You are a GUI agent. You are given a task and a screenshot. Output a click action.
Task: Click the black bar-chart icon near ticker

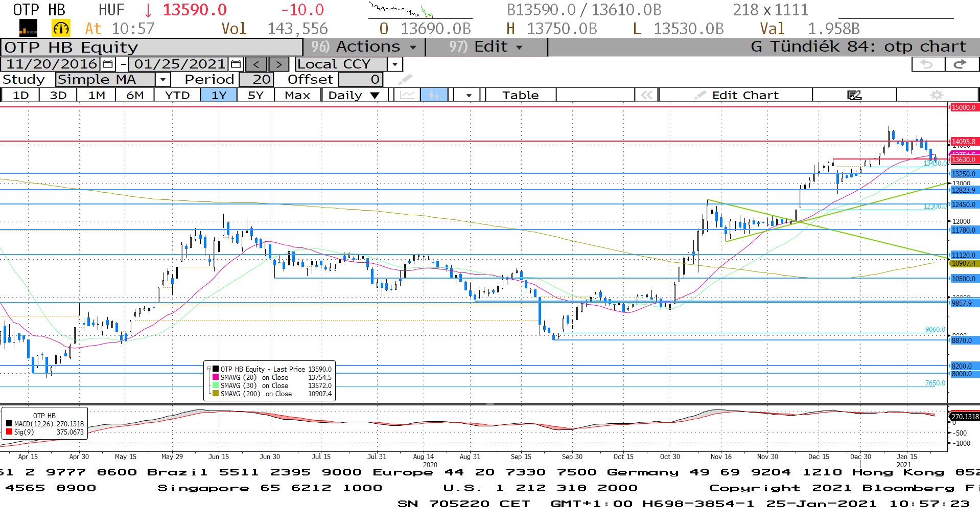28,28
